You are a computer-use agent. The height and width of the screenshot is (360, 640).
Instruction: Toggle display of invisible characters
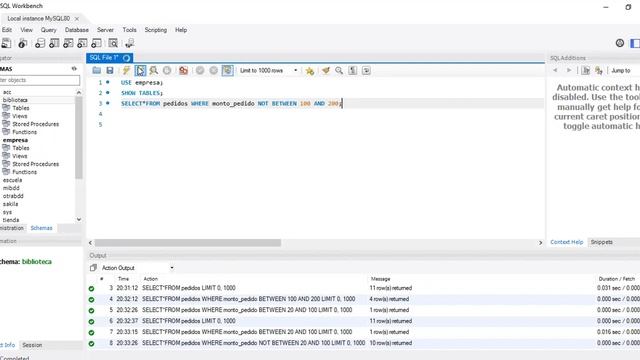click(x=353, y=71)
